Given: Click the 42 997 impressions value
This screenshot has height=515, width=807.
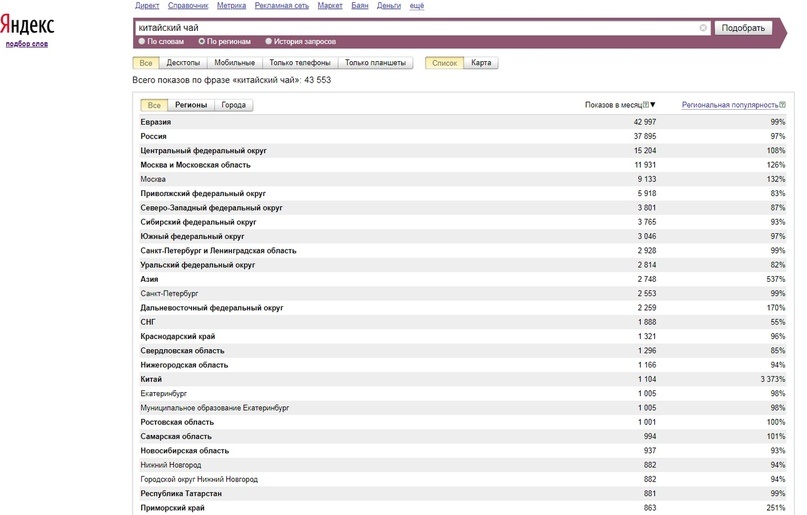Looking at the screenshot, I should pyautogui.click(x=645, y=122).
